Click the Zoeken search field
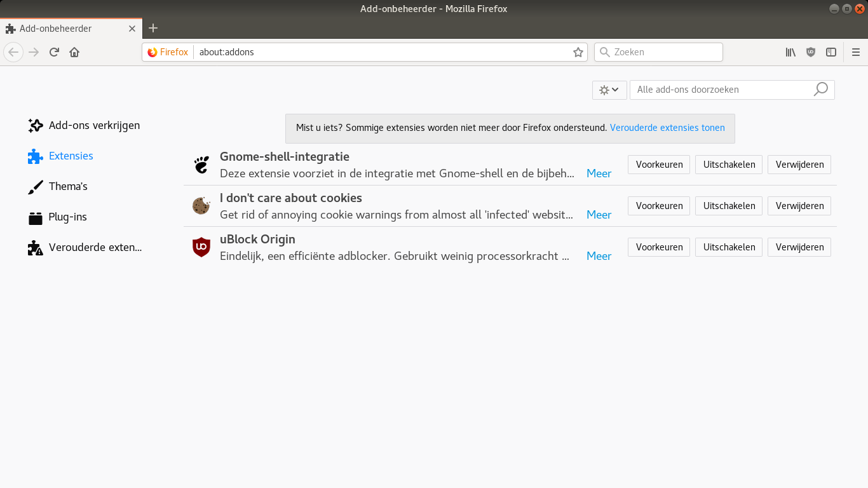 tap(658, 52)
